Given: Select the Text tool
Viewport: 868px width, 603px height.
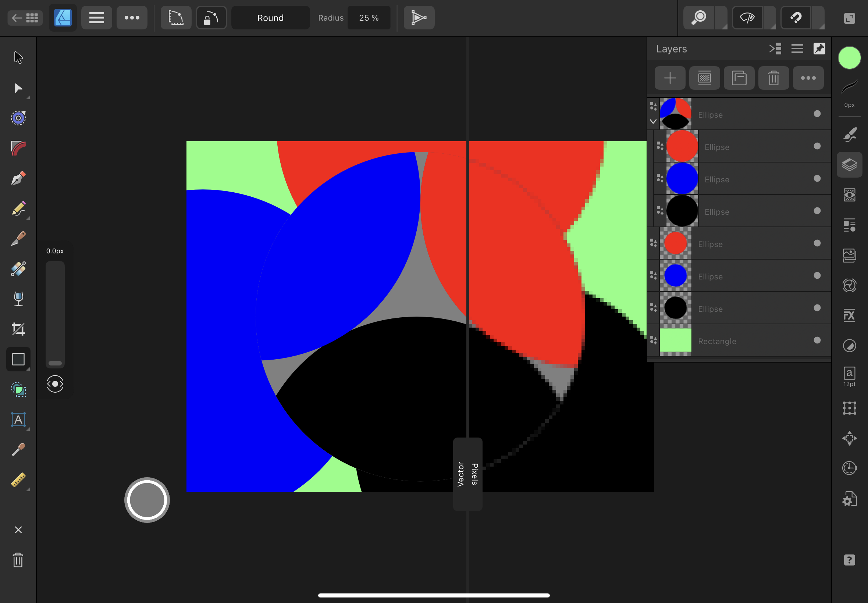Looking at the screenshot, I should coord(18,420).
